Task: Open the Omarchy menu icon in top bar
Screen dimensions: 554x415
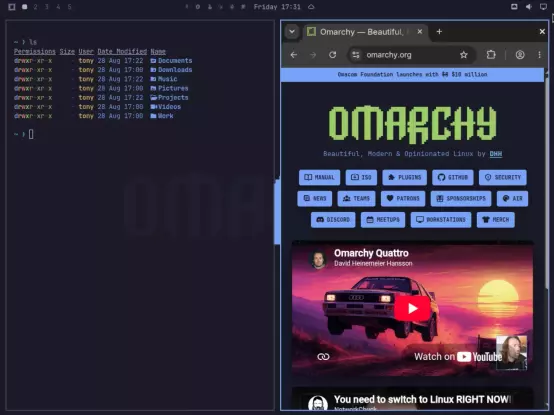Action: [x=12, y=7]
